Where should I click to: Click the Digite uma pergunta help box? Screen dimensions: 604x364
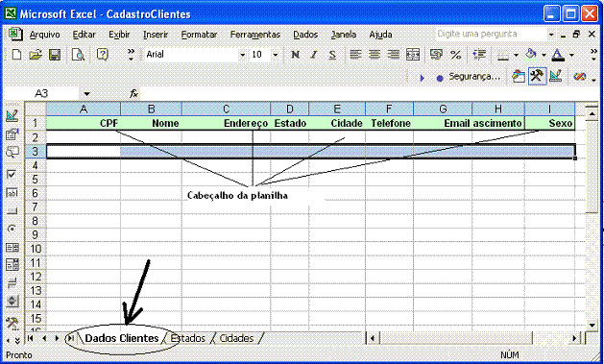coord(492,34)
